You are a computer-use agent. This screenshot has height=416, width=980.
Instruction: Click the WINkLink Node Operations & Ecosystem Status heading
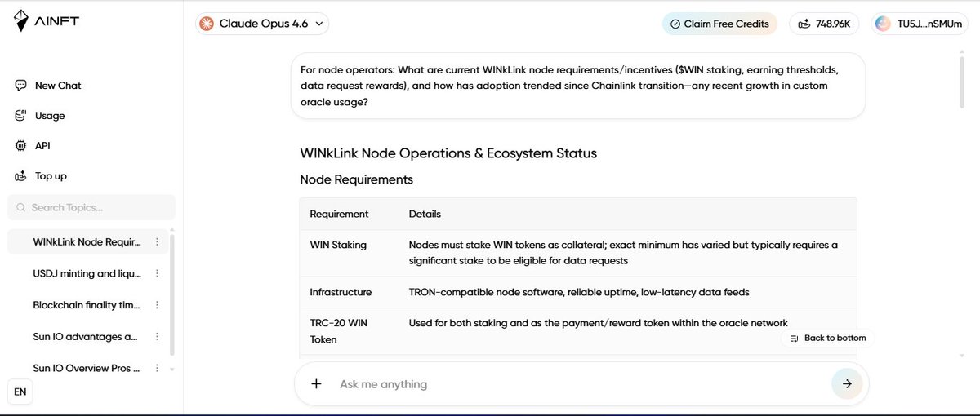coord(448,153)
